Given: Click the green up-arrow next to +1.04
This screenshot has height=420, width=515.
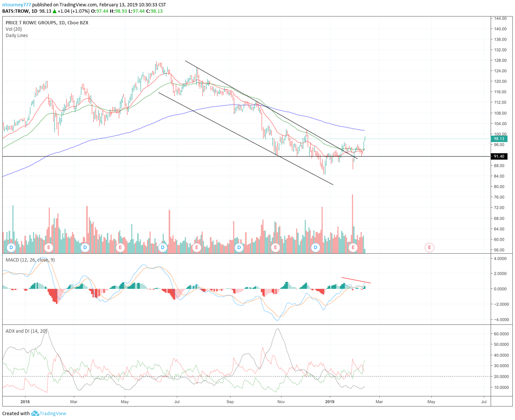Looking at the screenshot, I should click(55, 11).
